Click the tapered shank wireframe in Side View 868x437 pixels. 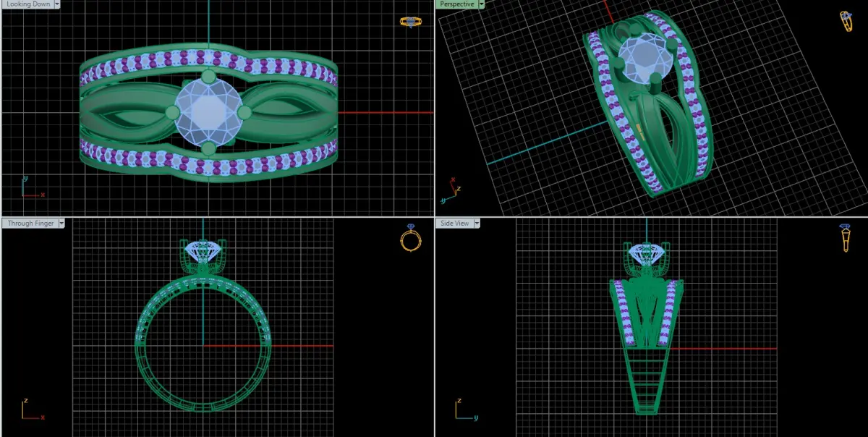(647, 380)
